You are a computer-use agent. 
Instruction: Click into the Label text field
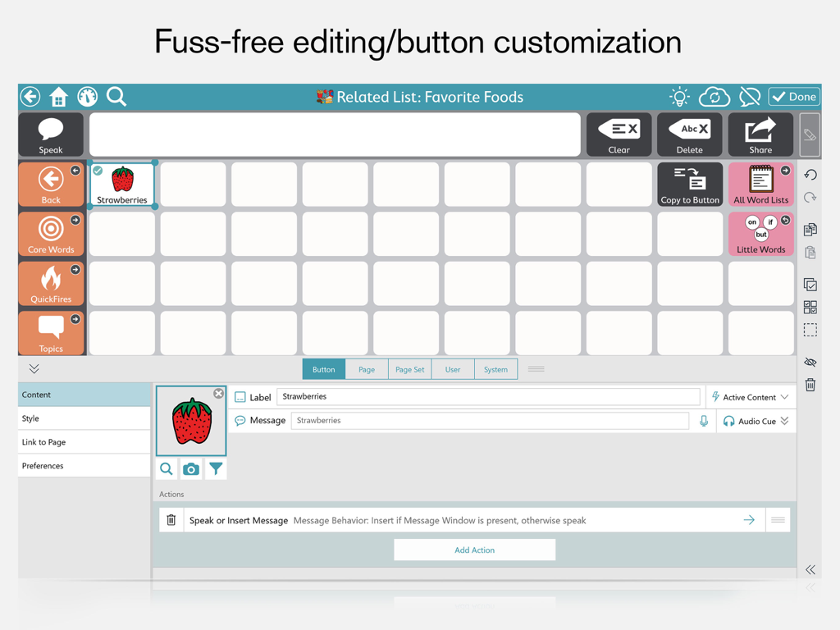488,396
